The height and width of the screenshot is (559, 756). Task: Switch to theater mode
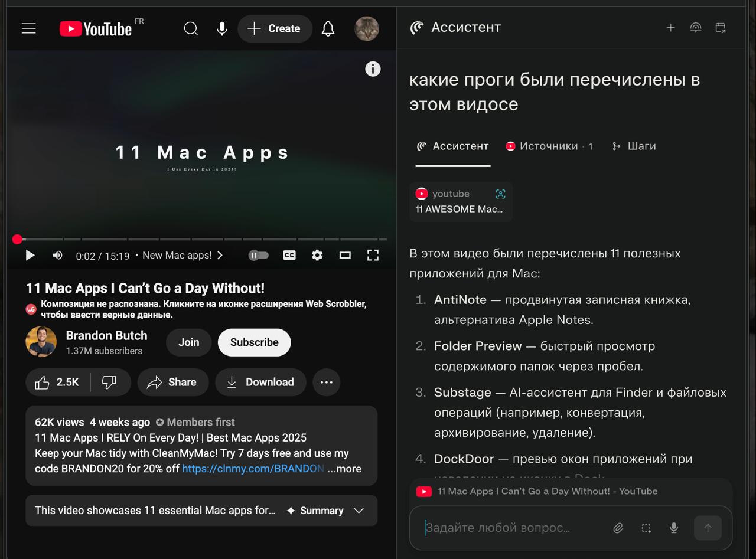(345, 255)
